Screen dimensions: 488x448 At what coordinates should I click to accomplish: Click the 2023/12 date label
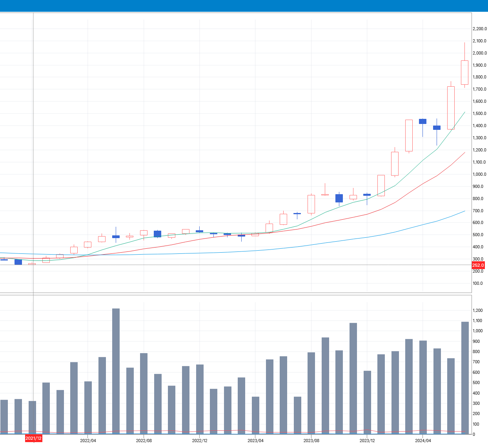(367, 441)
